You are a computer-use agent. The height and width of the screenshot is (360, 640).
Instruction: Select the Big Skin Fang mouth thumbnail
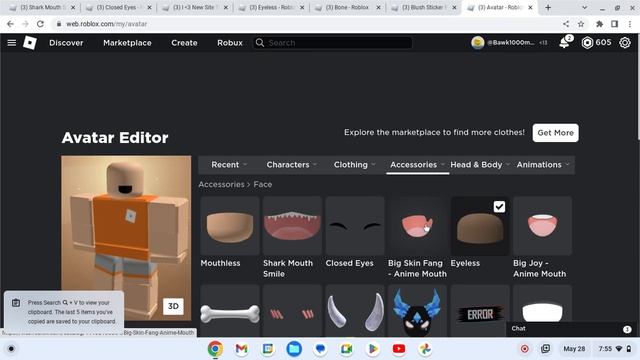tap(418, 226)
